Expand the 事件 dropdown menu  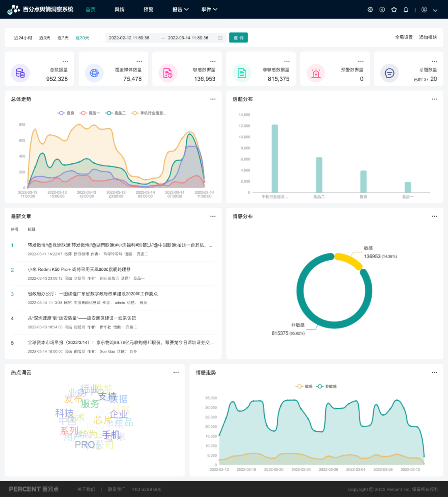coord(209,10)
